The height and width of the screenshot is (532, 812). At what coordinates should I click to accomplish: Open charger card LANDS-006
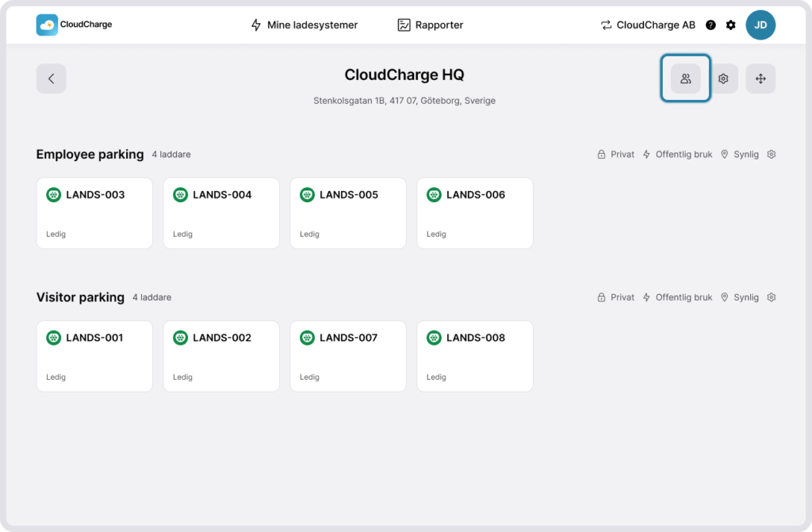point(475,213)
